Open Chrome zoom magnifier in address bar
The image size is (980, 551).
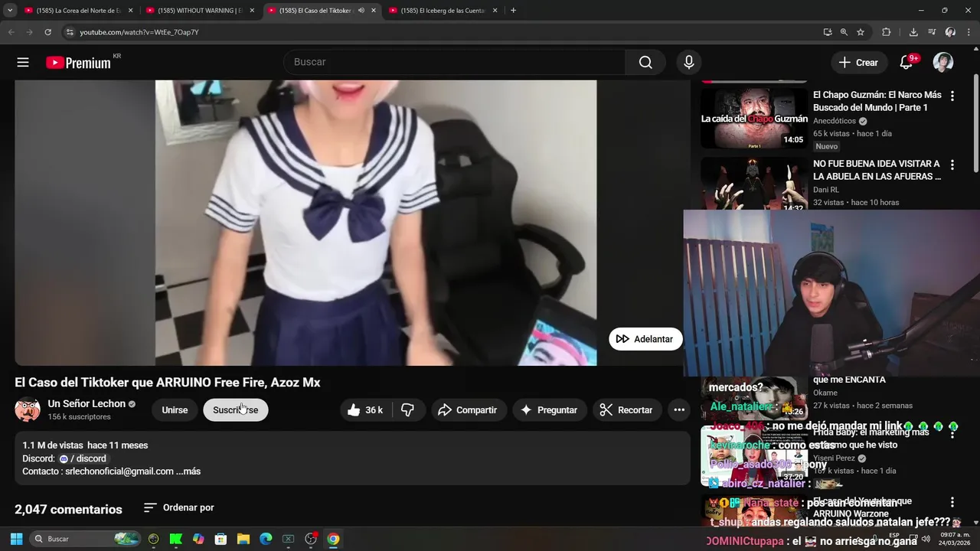coord(844,32)
